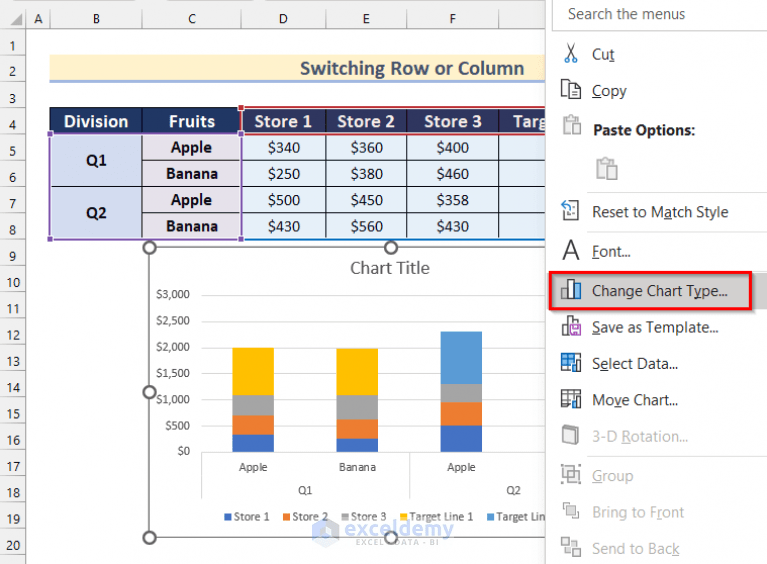Click the merged Q2 division cell
The width and height of the screenshot is (767, 564).
coord(96,213)
